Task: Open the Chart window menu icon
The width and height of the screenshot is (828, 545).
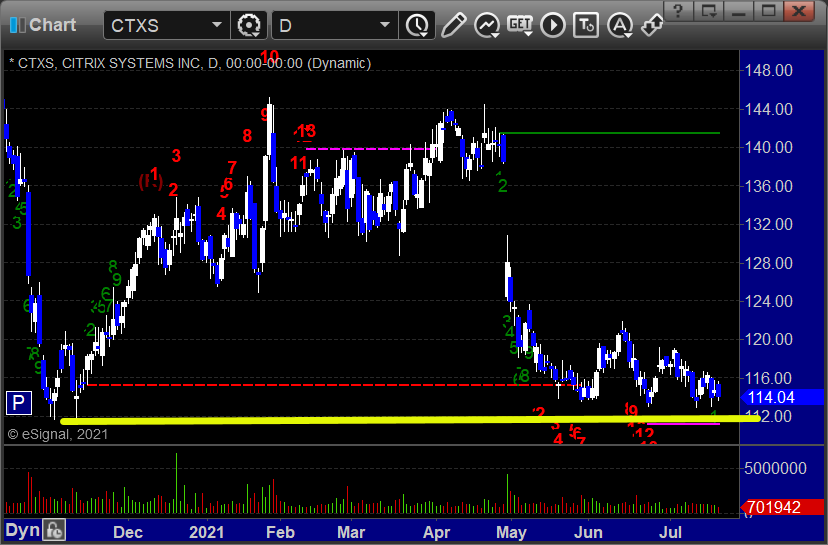Action: point(17,25)
